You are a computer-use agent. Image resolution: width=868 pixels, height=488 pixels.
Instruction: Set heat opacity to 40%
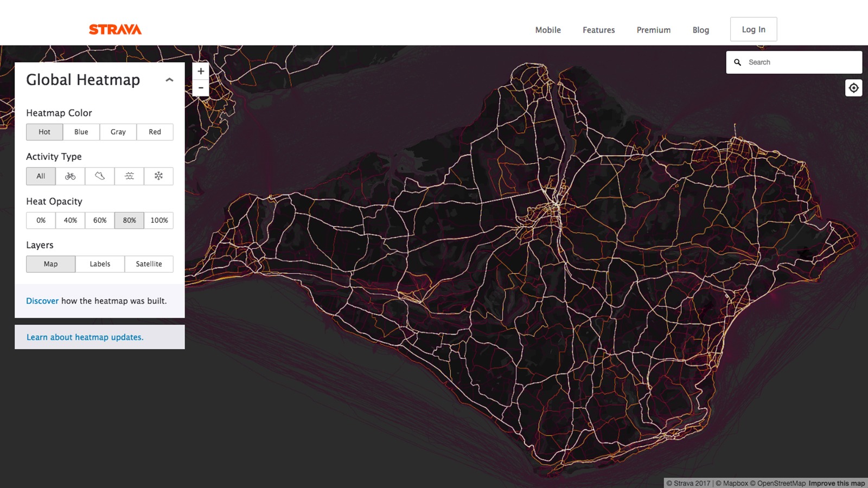(x=71, y=220)
